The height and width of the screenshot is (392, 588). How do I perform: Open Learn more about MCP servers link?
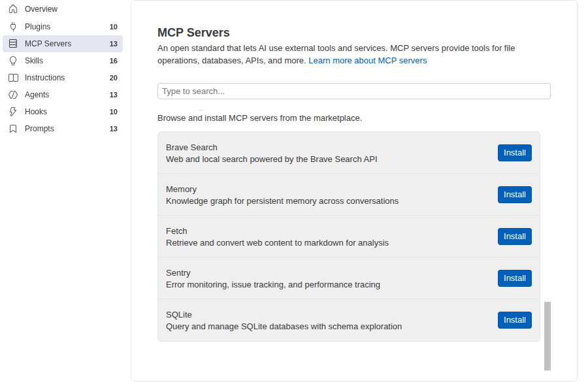point(367,60)
